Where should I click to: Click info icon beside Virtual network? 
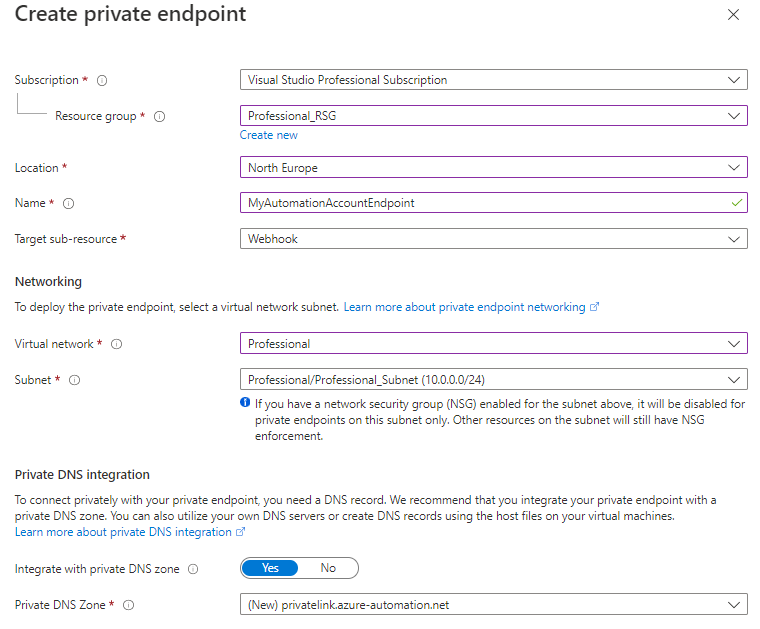(x=117, y=344)
